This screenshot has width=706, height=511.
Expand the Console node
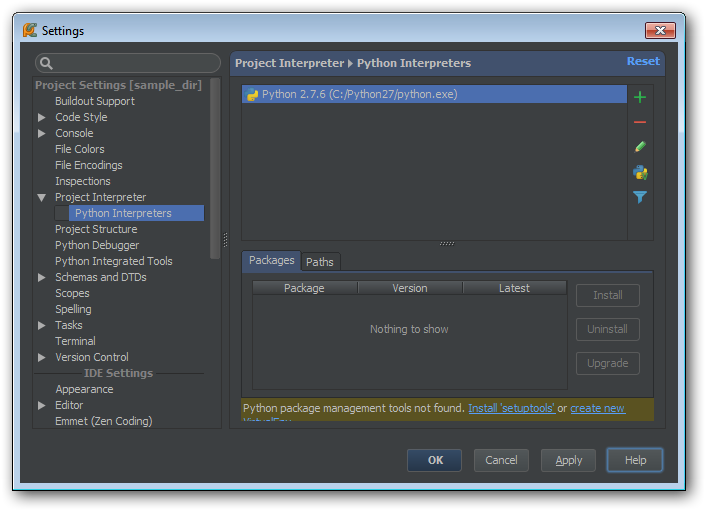click(x=42, y=133)
